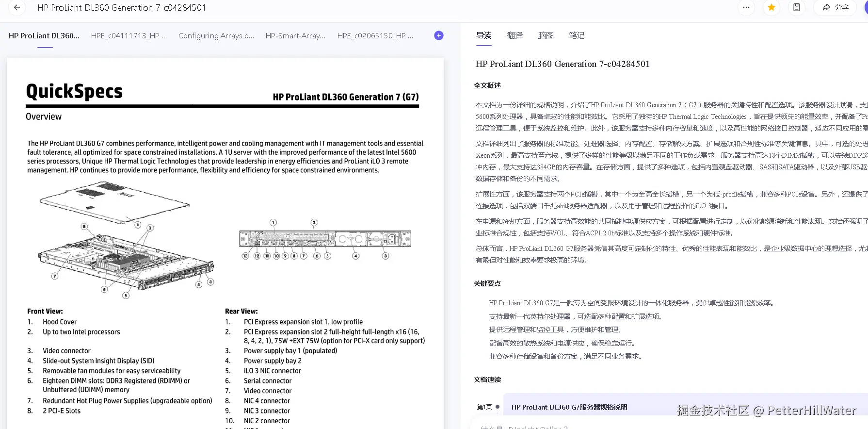Click the 关键要点 section heading

click(487, 283)
